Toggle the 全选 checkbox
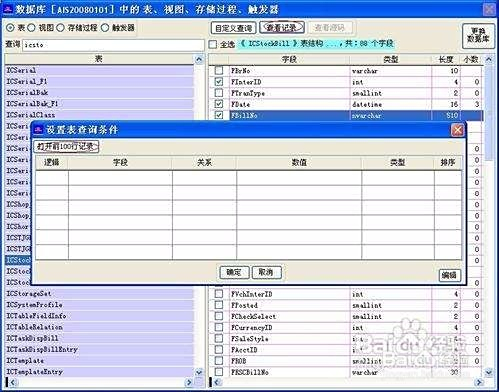Screen dimensions: 499x392 [x=213, y=44]
